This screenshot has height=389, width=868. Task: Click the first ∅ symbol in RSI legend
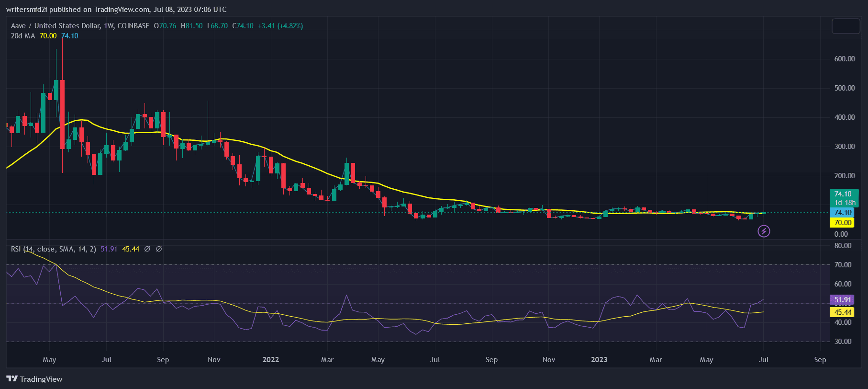[x=147, y=249]
